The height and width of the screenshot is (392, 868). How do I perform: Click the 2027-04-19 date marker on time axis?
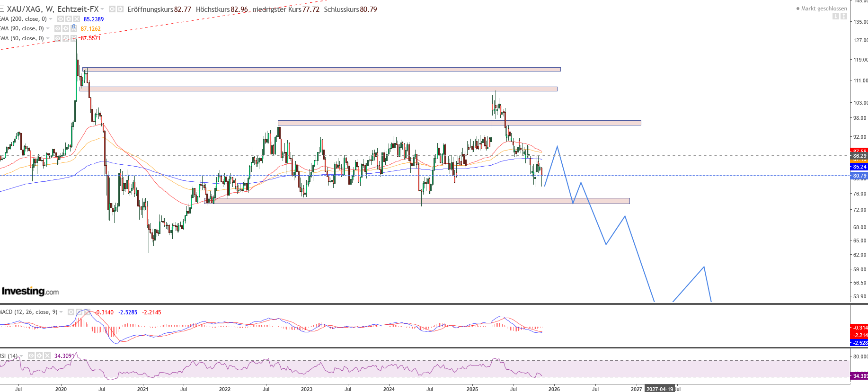660,389
